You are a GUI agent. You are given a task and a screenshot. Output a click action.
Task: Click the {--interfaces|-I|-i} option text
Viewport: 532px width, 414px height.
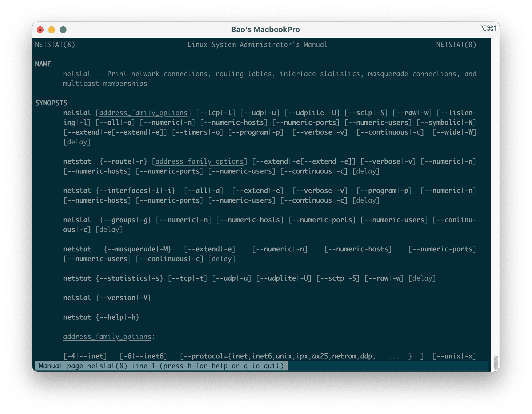click(x=135, y=191)
